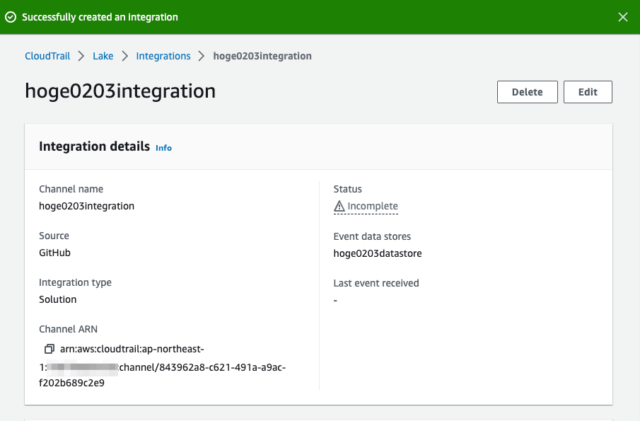640x421 pixels.
Task: Open the Lake breadcrumb link
Action: click(103, 56)
